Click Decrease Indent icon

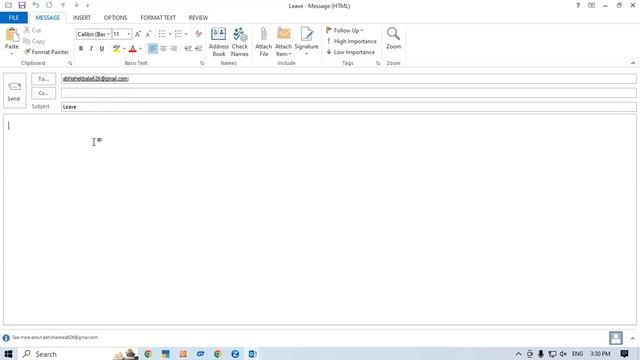click(x=188, y=49)
